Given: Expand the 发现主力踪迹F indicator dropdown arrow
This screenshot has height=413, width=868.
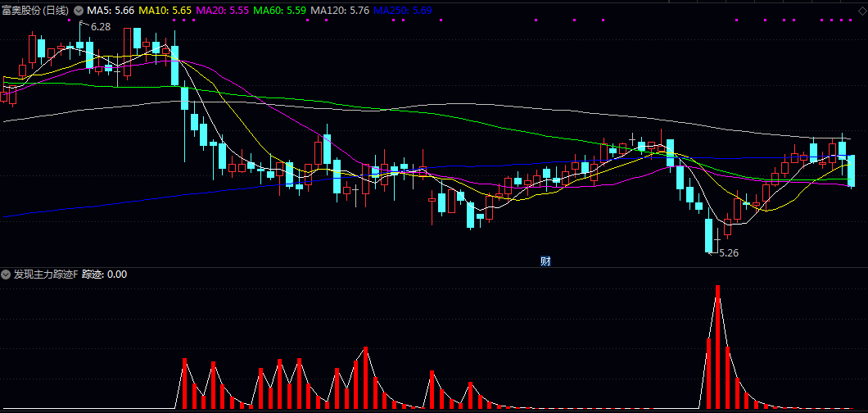Looking at the screenshot, I should coord(7,275).
